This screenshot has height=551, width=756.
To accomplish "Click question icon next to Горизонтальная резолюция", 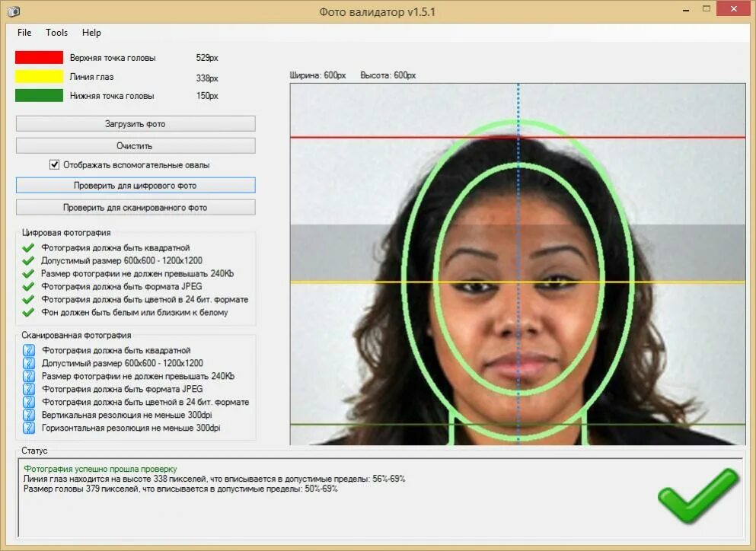I will coord(29,428).
